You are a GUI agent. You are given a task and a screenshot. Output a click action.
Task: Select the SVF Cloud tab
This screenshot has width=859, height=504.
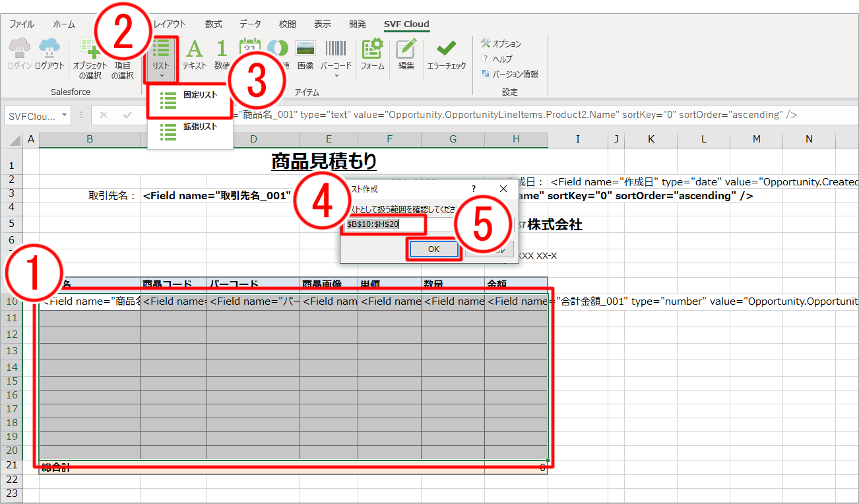[x=406, y=24]
